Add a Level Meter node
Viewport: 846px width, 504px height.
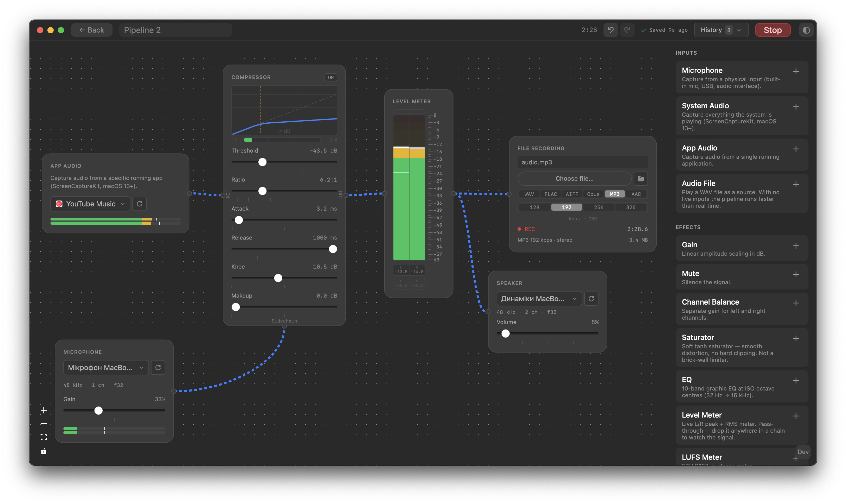tap(796, 416)
